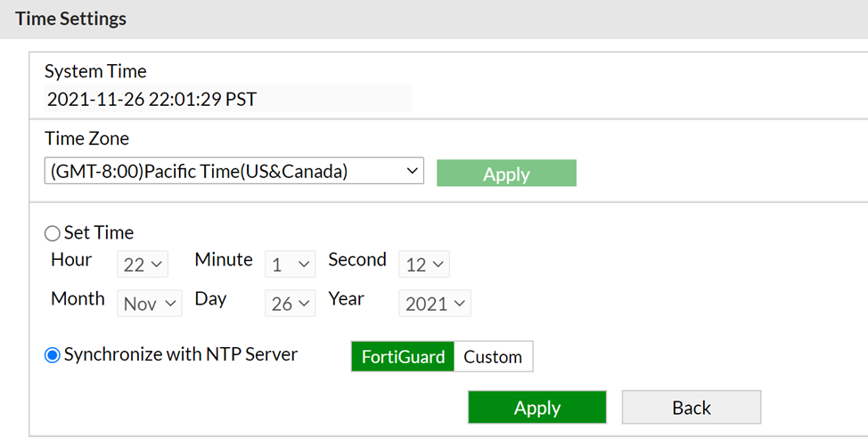Click the Apply button beside Time Zone
This screenshot has height=446, width=868.
506,174
